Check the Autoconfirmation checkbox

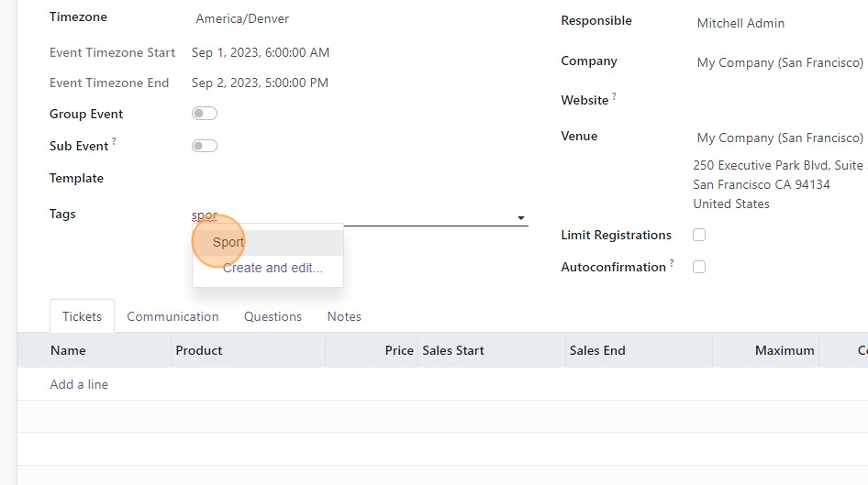[x=699, y=267]
